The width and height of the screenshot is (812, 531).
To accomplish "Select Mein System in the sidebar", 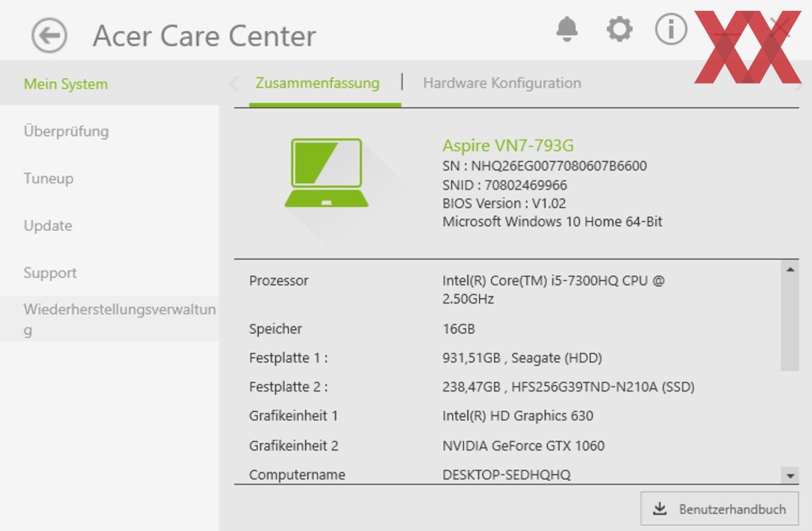I will [x=109, y=83].
